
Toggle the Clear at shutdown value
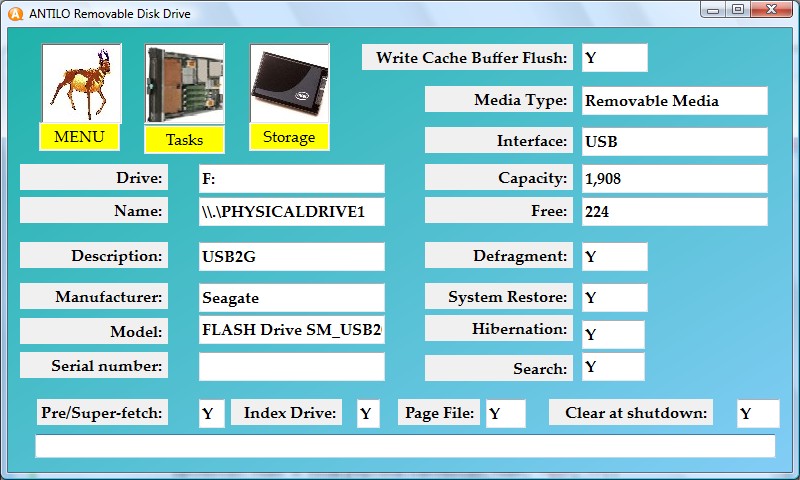click(757, 413)
